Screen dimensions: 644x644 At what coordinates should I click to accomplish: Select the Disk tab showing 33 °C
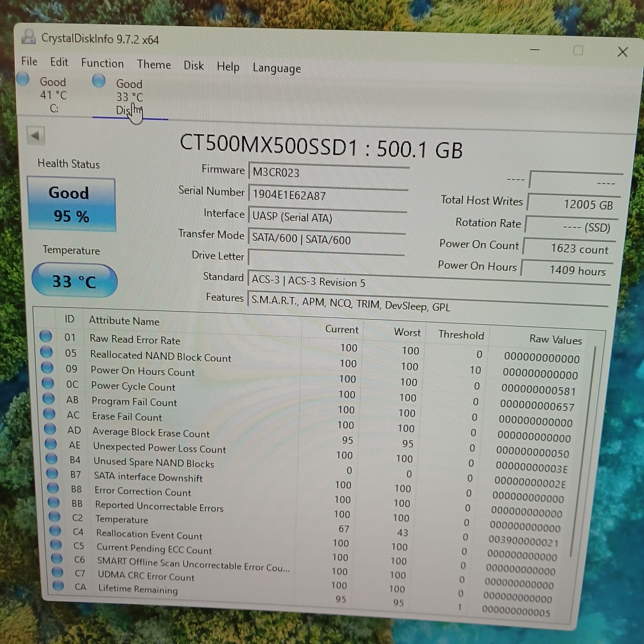click(x=129, y=97)
